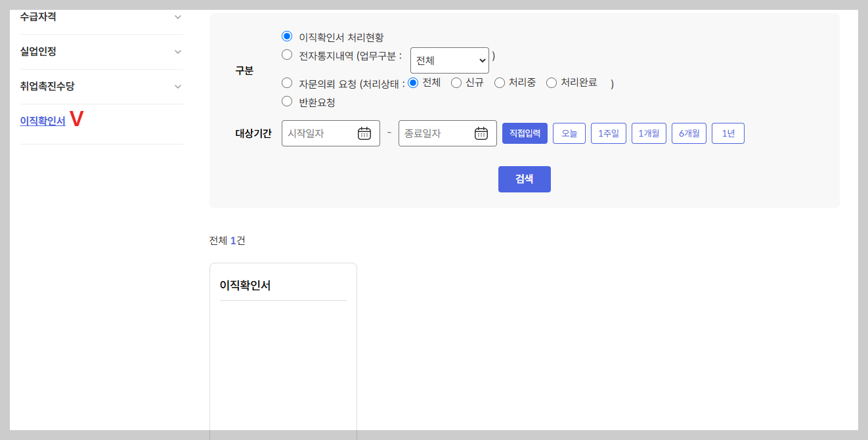The image size is (868, 440).
Task: Open the end date calendar picker icon
Action: coord(481,133)
